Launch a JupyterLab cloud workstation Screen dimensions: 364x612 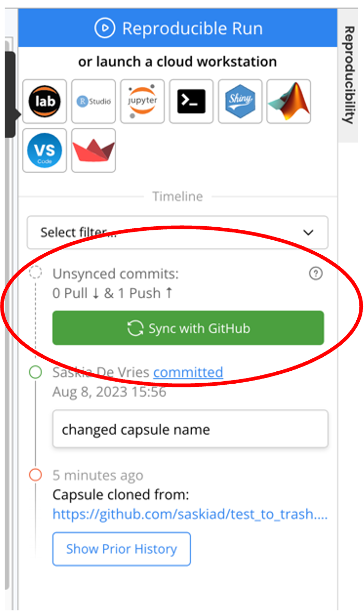coord(45,101)
